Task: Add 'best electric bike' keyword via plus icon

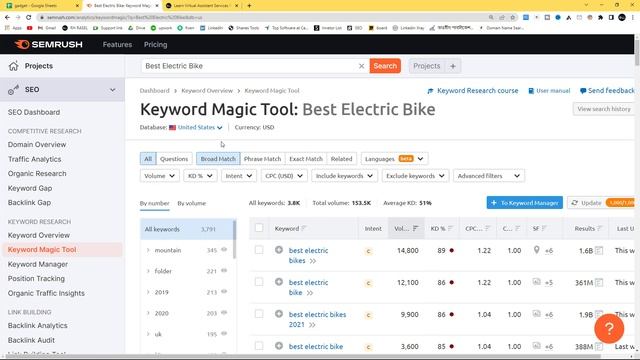Action: [279, 282]
